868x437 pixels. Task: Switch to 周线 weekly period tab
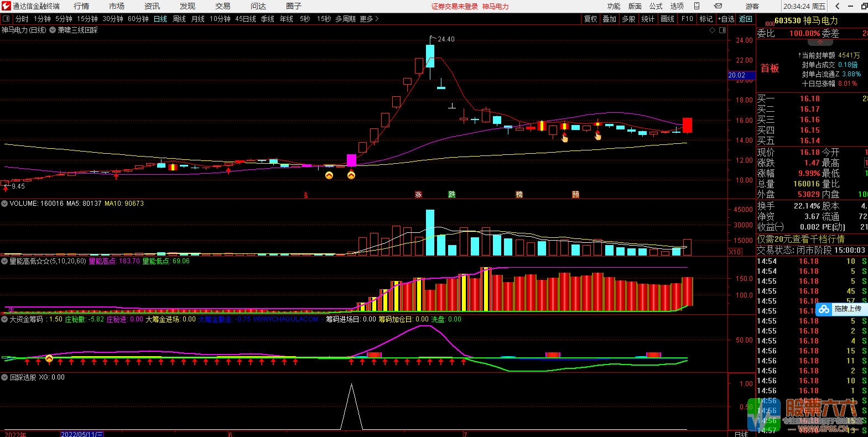click(x=179, y=19)
